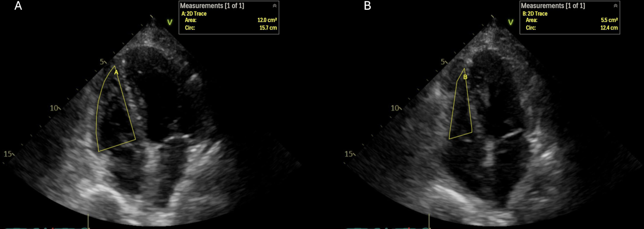Click the 'Measurements [1 of 1]' title in panel B

(553, 6)
